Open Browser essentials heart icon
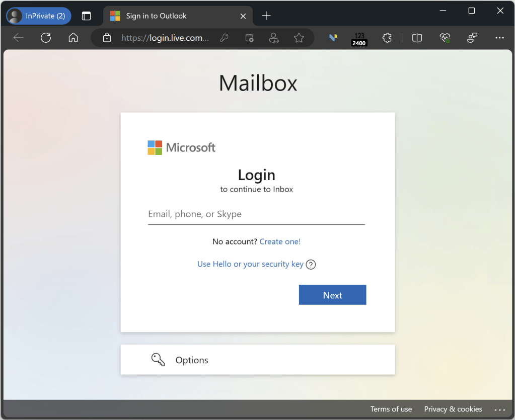The image size is (515, 420). tap(444, 38)
